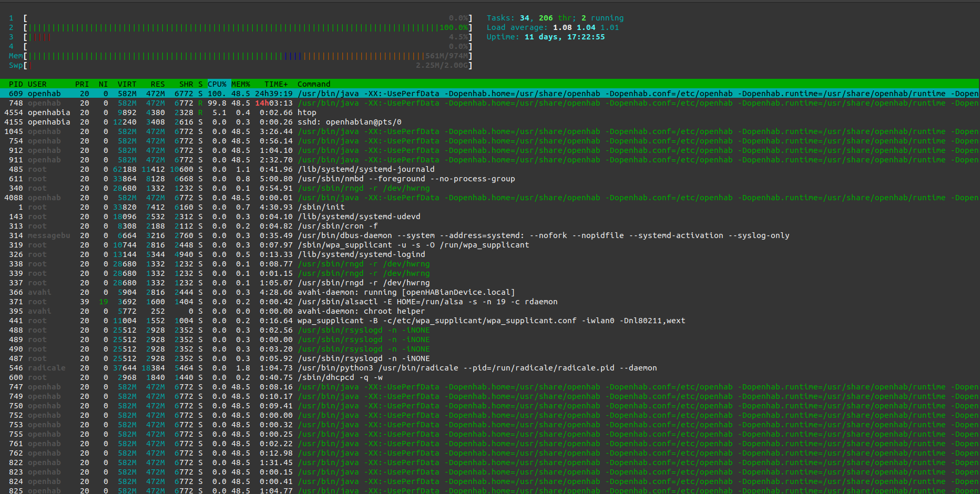980x494 pixels.
Task: Sort by the RES column header
Action: point(158,84)
